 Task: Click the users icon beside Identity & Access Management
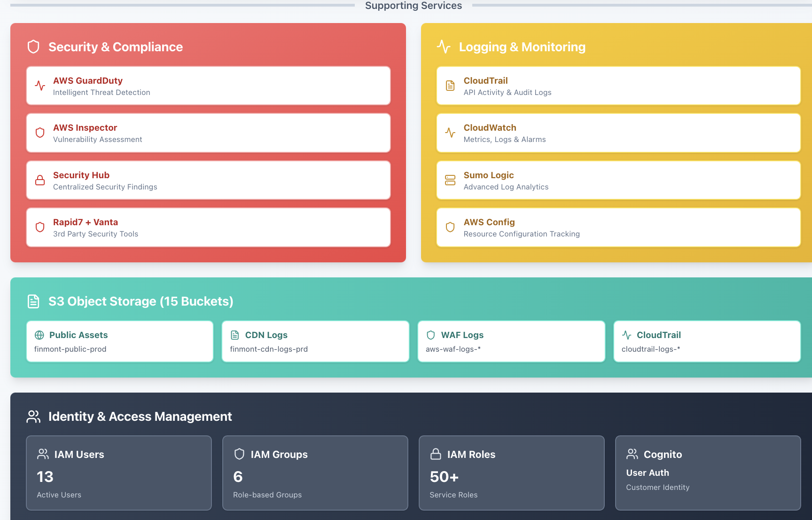(x=33, y=417)
